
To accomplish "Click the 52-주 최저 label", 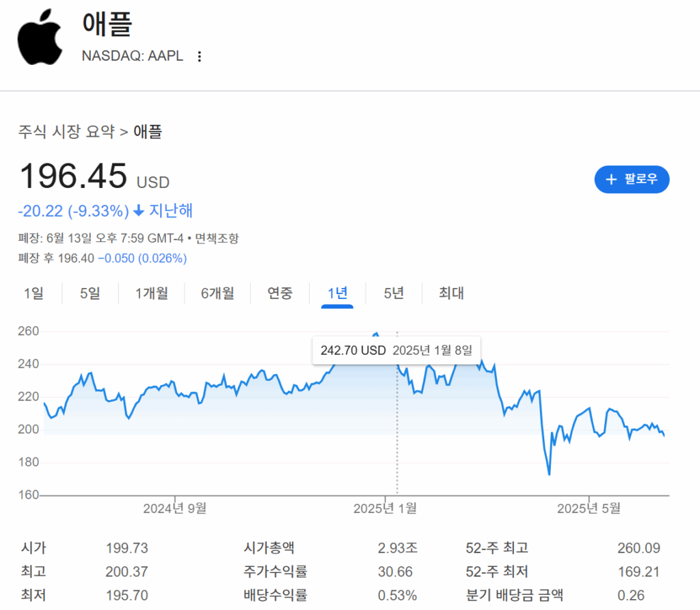I will tap(497, 572).
